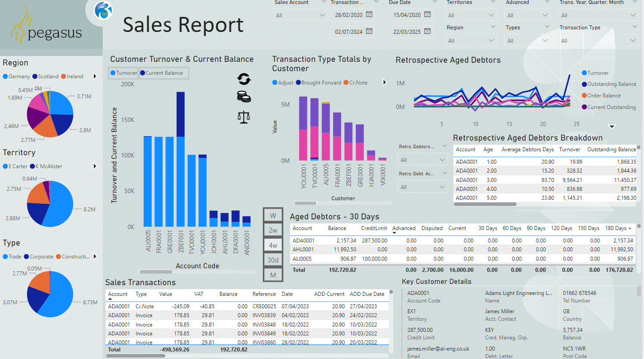The width and height of the screenshot is (644, 359).
Task: Advance Transaction Type Totals legend arrow
Action: pos(385,82)
